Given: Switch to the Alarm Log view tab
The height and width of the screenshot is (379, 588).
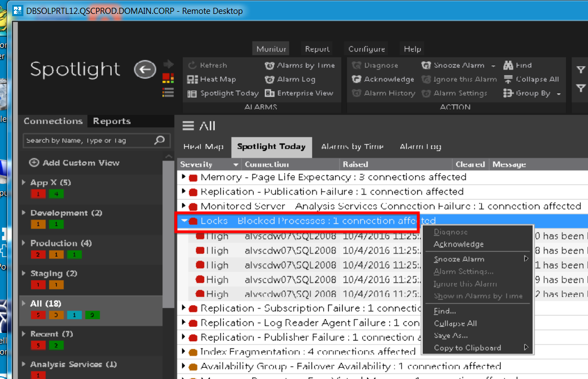Looking at the screenshot, I should point(421,147).
